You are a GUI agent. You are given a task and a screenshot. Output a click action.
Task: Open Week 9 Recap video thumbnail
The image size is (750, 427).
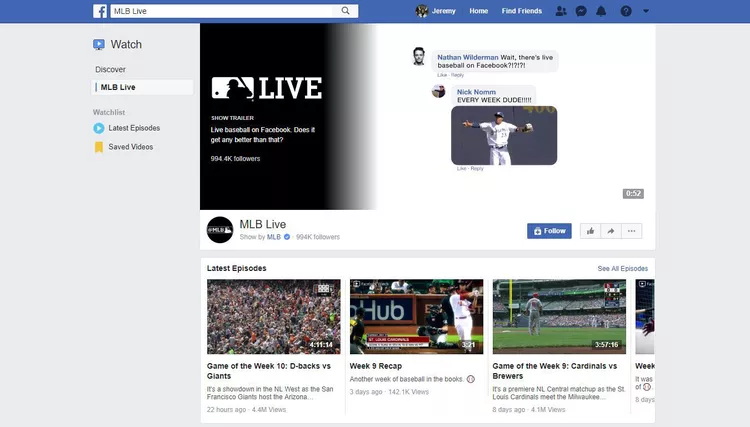416,317
